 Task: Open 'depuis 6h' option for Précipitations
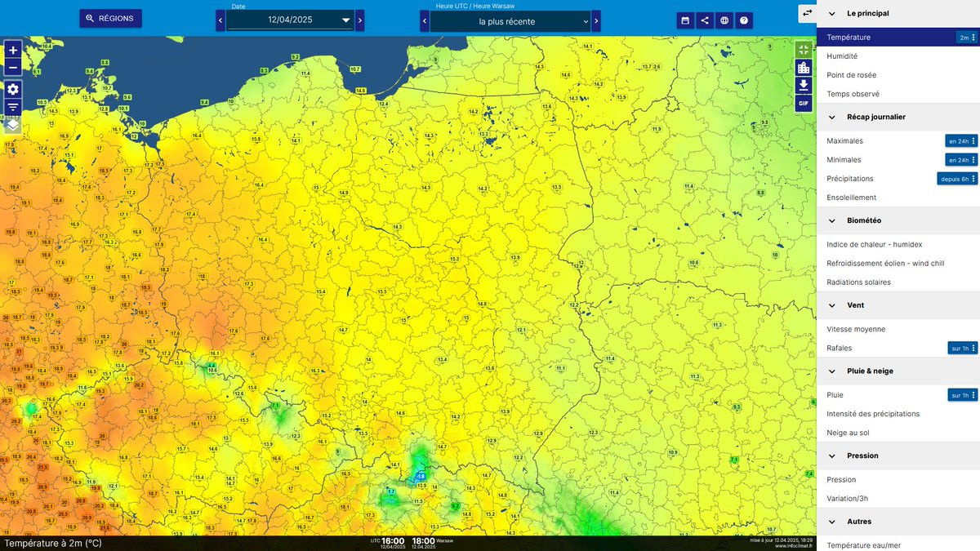pyautogui.click(x=957, y=179)
